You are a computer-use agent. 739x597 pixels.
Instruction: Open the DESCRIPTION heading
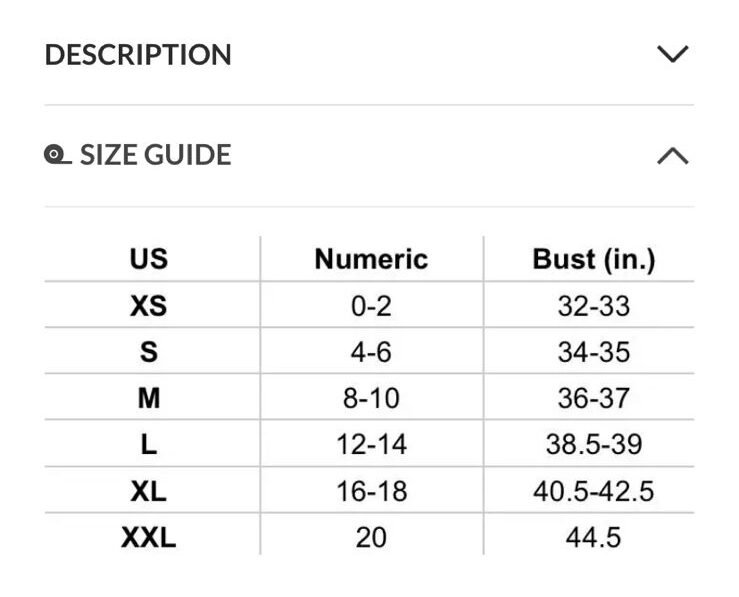138,55
